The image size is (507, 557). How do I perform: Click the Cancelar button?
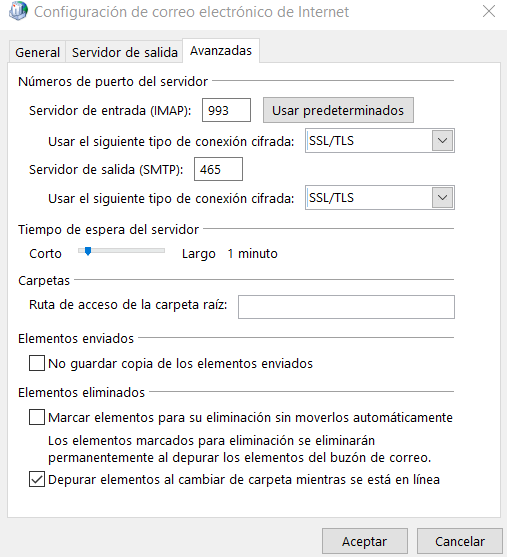460,541
